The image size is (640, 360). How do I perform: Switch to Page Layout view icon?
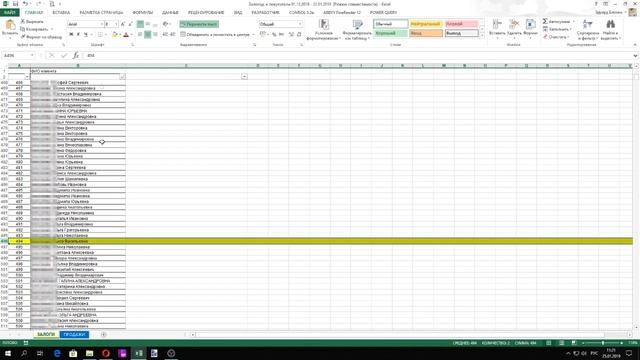(x=562, y=343)
